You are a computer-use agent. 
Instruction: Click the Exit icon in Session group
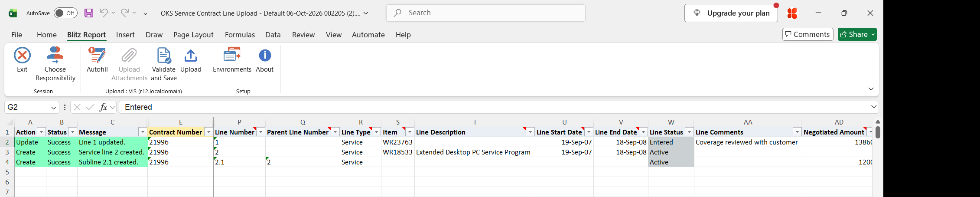pyautogui.click(x=22, y=56)
